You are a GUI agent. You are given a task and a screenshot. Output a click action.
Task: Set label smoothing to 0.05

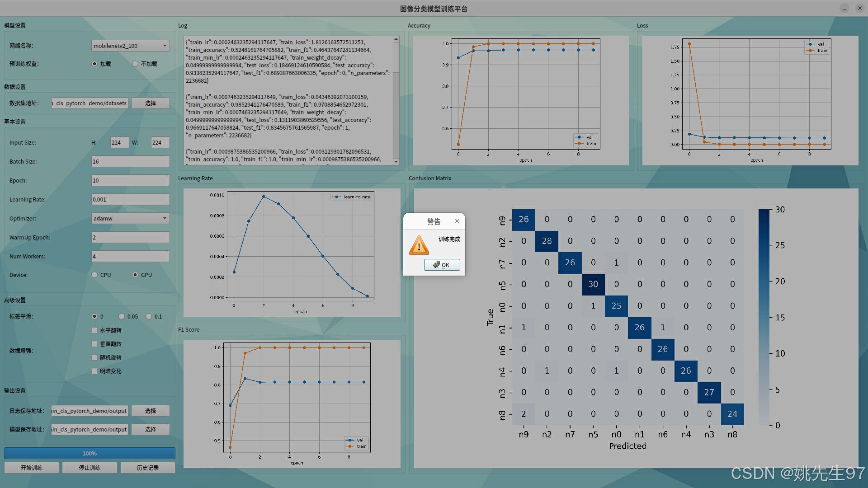[122, 316]
